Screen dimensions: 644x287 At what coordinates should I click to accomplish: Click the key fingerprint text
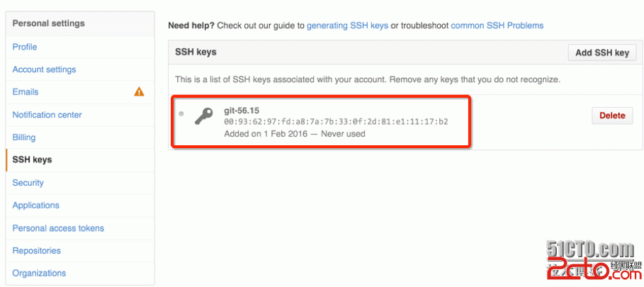336,122
